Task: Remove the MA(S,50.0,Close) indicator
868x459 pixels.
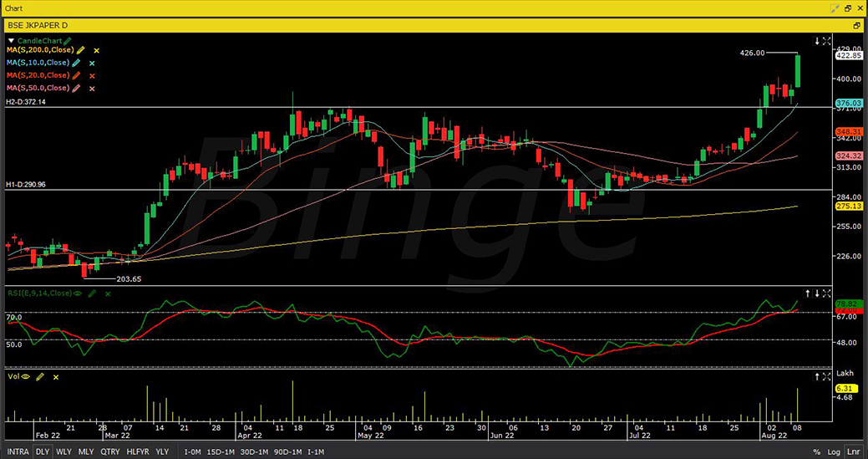Action: point(92,89)
